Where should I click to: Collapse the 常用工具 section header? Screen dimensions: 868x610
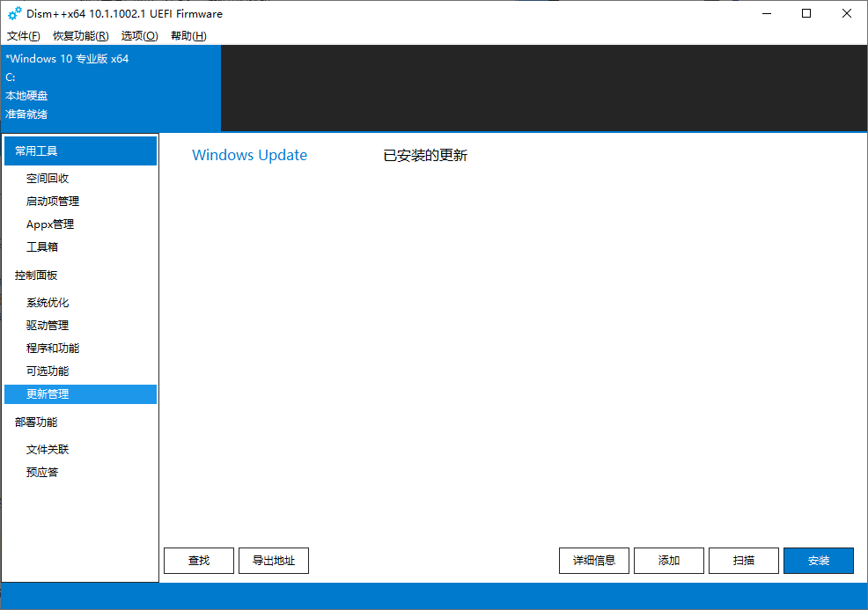[80, 151]
